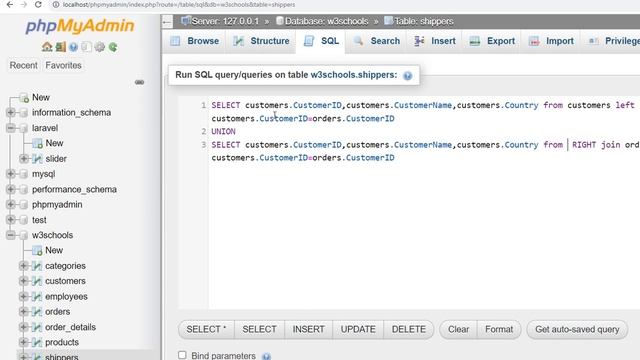
Task: Click the collapse navigation panel arrow
Action: [167, 22]
